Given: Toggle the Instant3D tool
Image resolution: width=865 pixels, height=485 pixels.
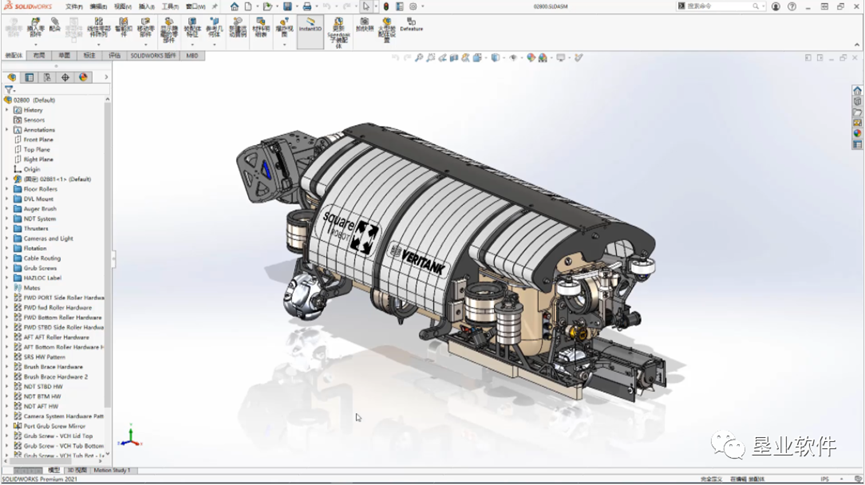Looking at the screenshot, I should (310, 25).
